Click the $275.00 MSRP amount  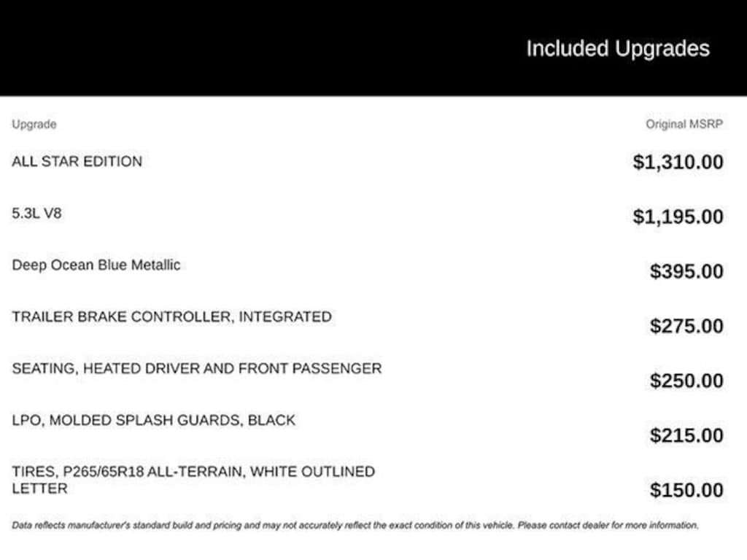point(686,326)
